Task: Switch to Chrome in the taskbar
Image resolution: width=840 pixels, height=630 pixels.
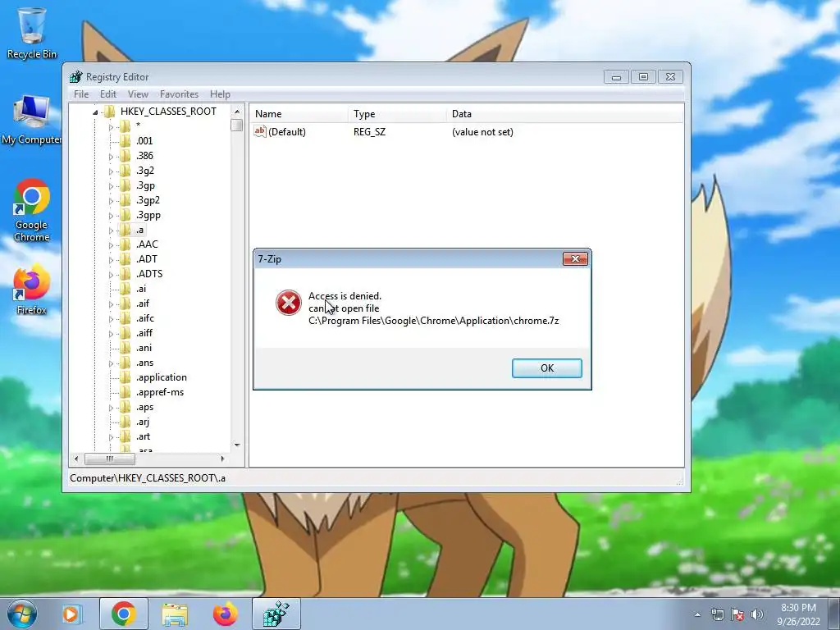Action: (x=124, y=614)
